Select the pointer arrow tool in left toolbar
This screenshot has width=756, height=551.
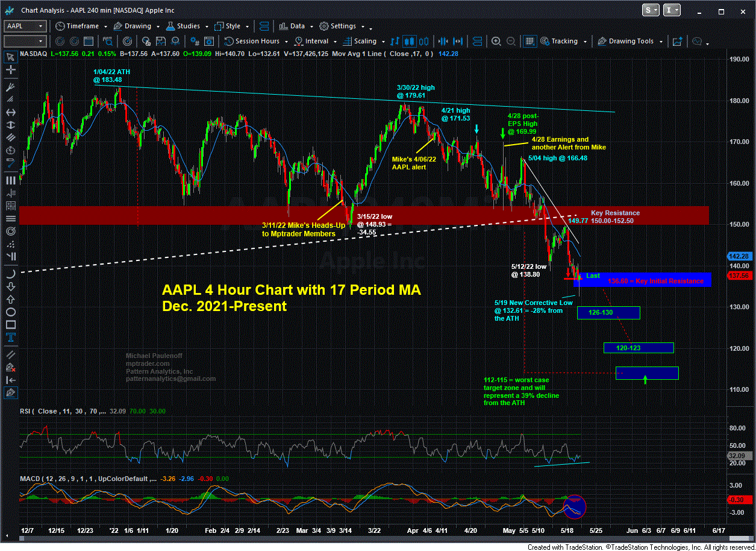click(10, 57)
